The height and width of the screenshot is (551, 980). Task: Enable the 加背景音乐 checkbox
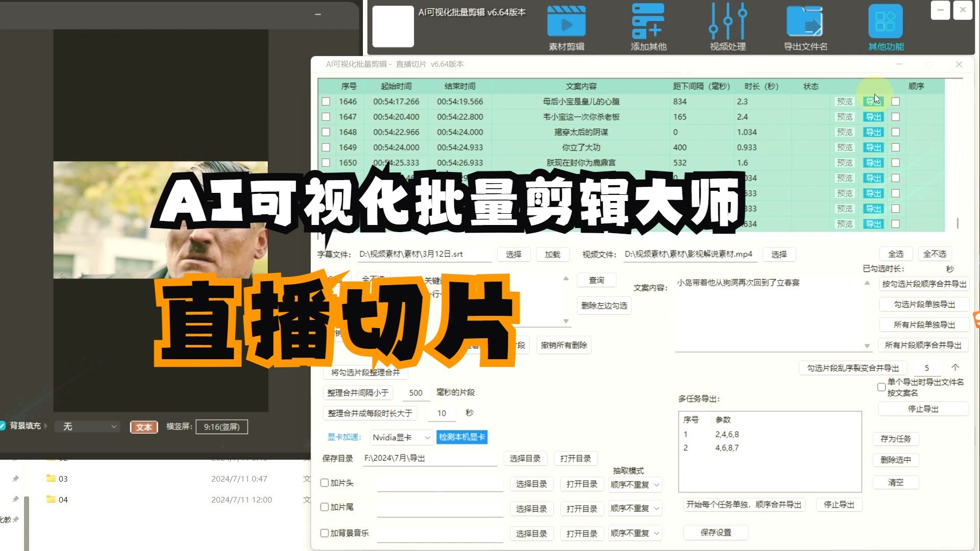point(324,533)
